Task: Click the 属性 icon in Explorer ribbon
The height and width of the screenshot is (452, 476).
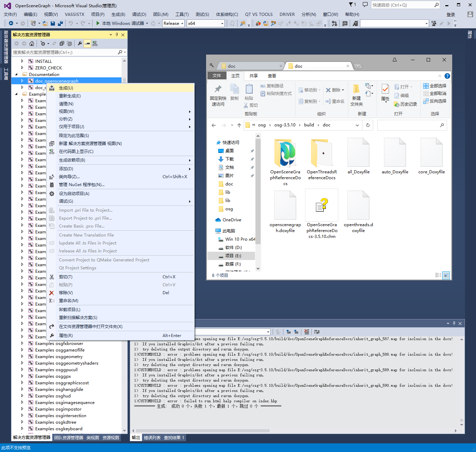Action: pyautogui.click(x=385, y=89)
